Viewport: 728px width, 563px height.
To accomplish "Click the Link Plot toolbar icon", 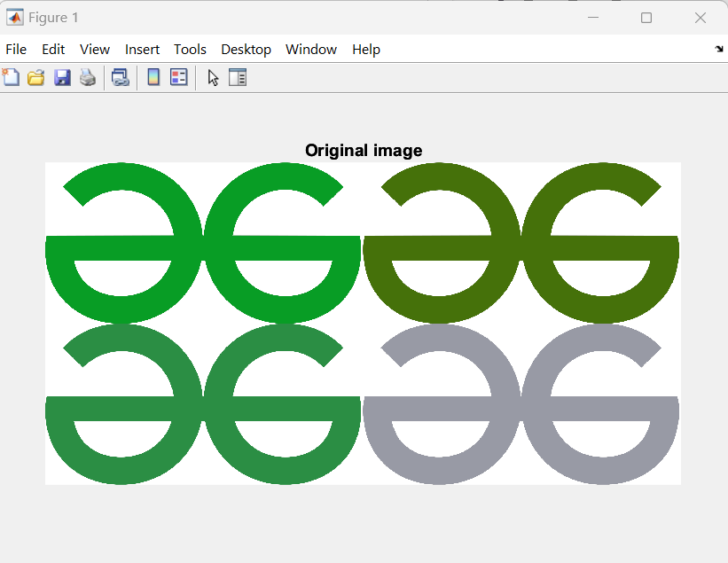I will tap(121, 77).
